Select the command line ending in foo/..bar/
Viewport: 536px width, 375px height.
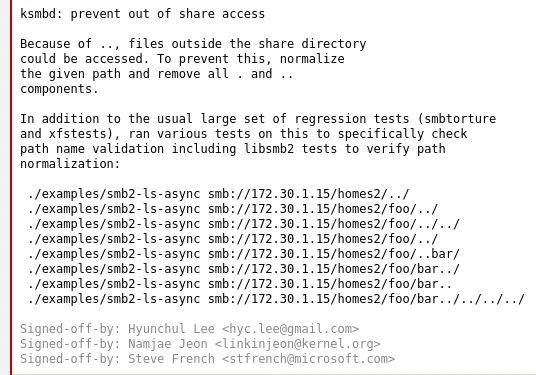click(x=244, y=254)
